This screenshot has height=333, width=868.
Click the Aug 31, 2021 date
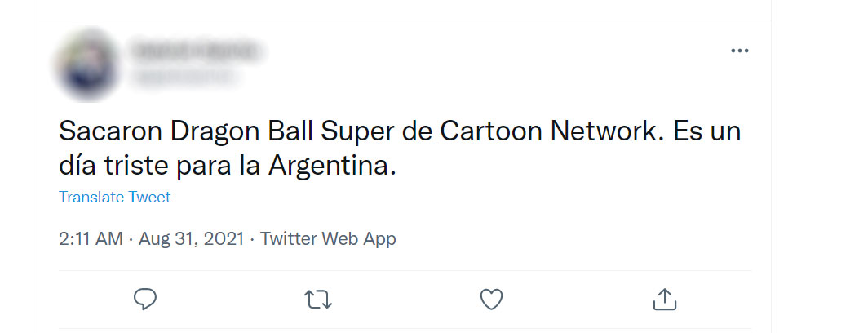click(192, 239)
